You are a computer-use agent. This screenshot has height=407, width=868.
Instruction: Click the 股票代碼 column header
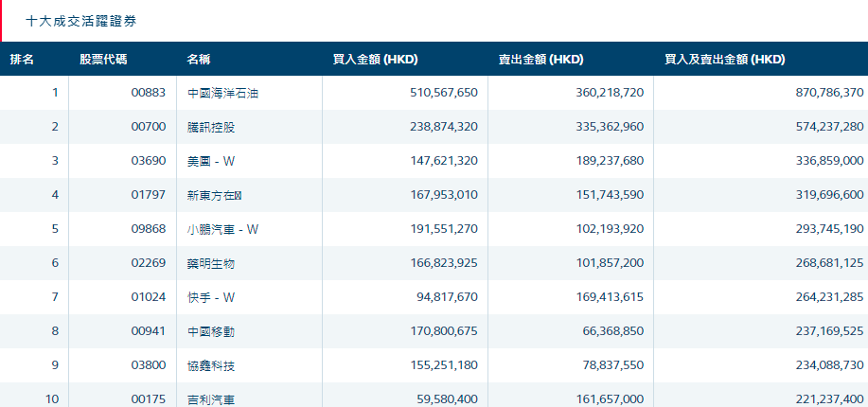[x=103, y=60]
